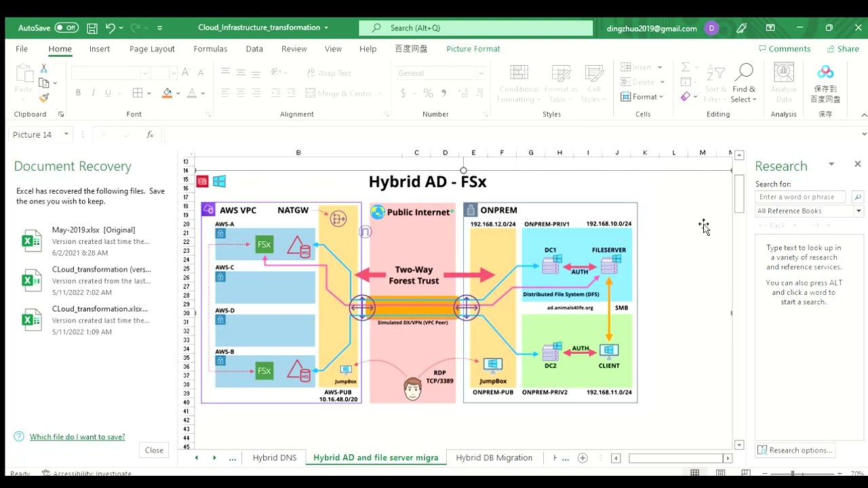Click the Comments button
The height and width of the screenshot is (488, 868).
pyautogui.click(x=785, y=49)
